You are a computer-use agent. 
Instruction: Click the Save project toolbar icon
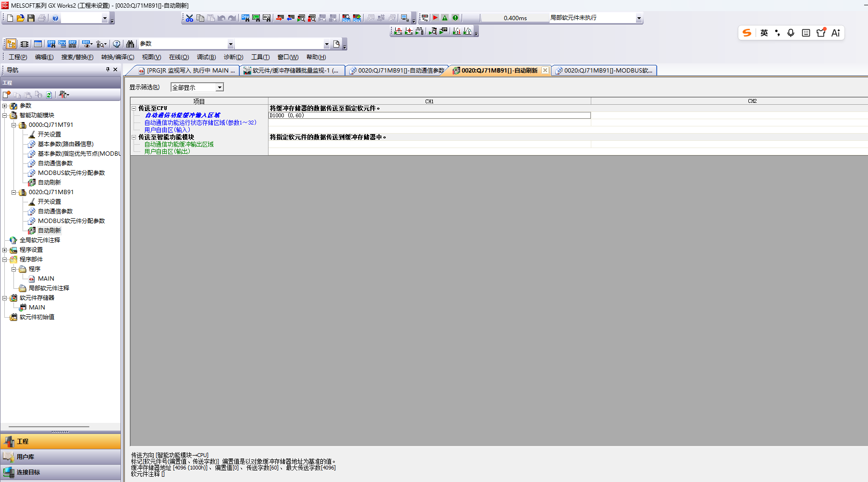(31, 18)
